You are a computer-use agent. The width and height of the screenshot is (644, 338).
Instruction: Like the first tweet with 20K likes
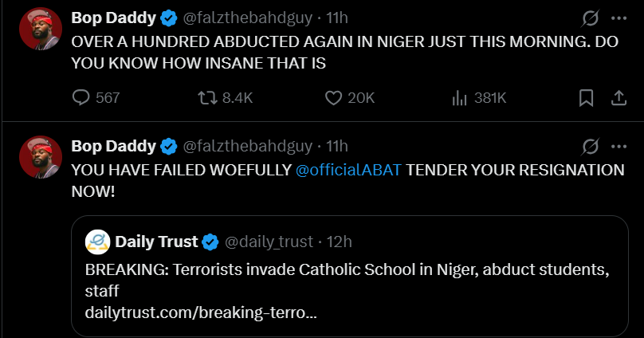pos(334,98)
